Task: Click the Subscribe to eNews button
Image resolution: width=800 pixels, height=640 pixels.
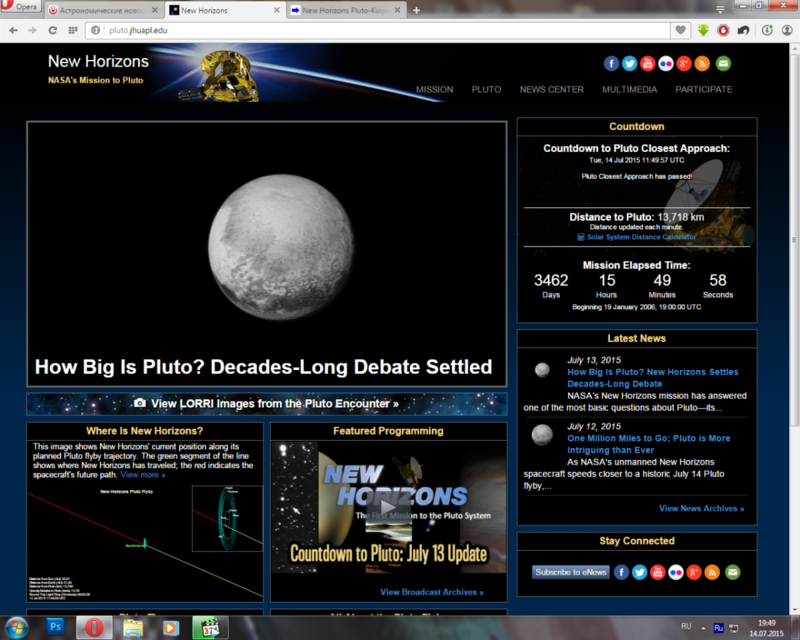Action: click(x=570, y=572)
